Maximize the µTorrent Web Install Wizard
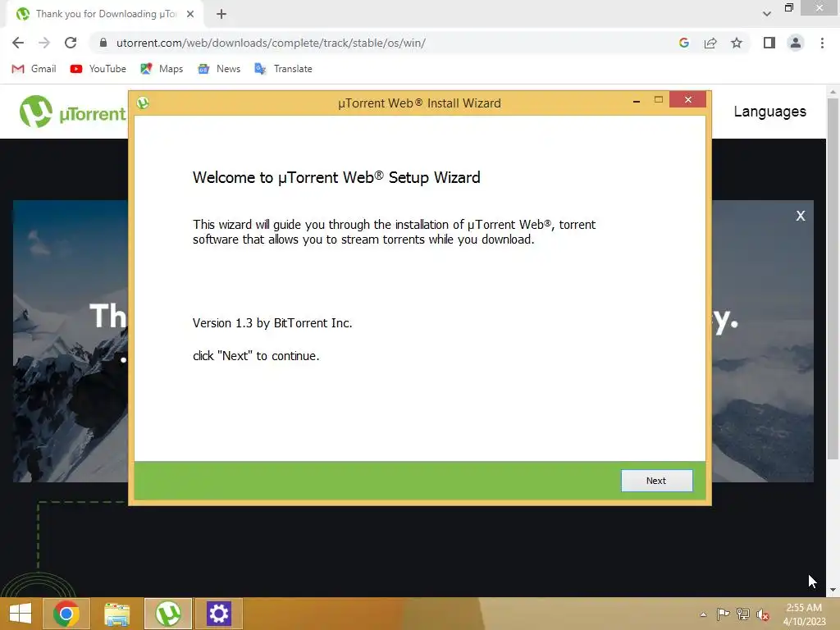This screenshot has height=630, width=840. (659, 99)
